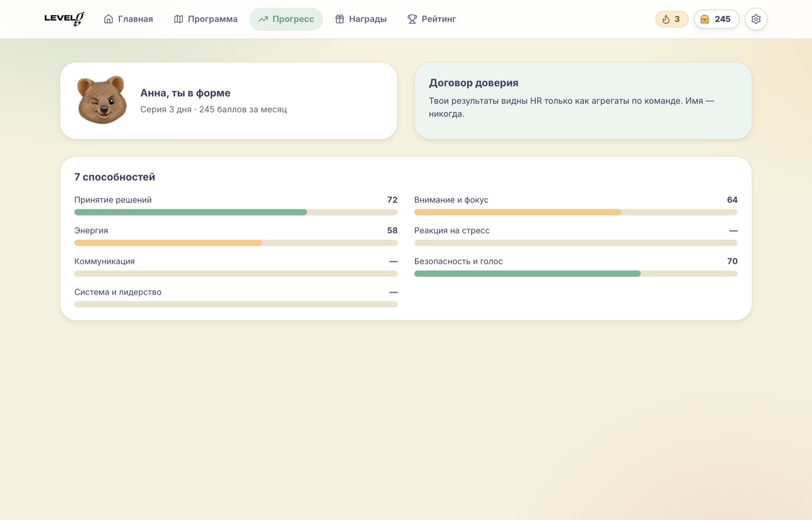Click the coin chest icon next to 245
This screenshot has height=520, width=812.
(705, 19)
